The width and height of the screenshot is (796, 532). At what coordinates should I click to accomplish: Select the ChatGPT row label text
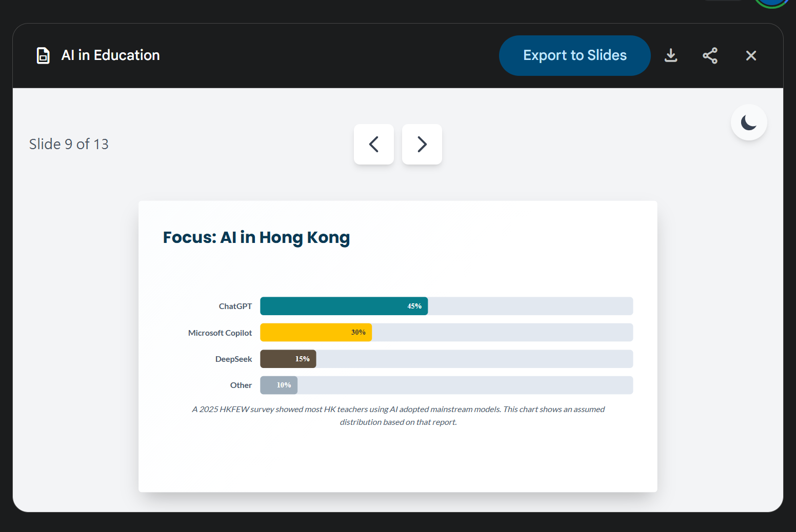point(235,306)
